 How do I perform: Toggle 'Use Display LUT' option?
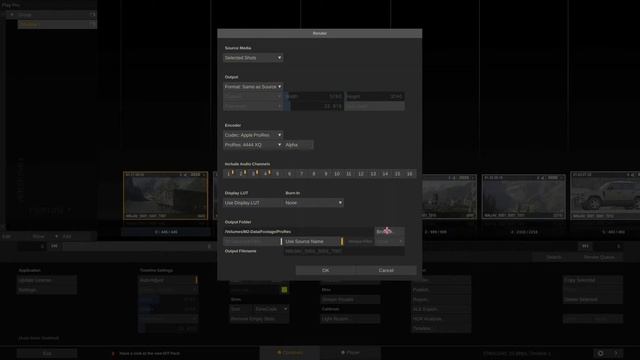[x=253, y=203]
